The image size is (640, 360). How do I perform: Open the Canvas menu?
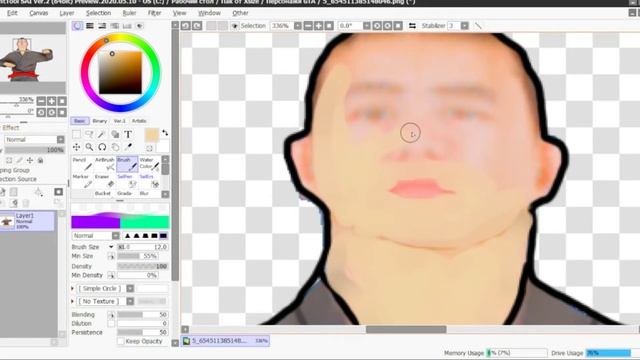(39, 13)
